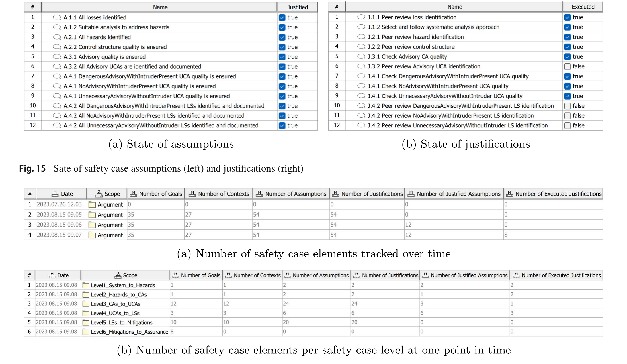Click the icon beside J.1.1 Peer review loss identification
This screenshot has height=364, width=627.
click(x=361, y=17)
